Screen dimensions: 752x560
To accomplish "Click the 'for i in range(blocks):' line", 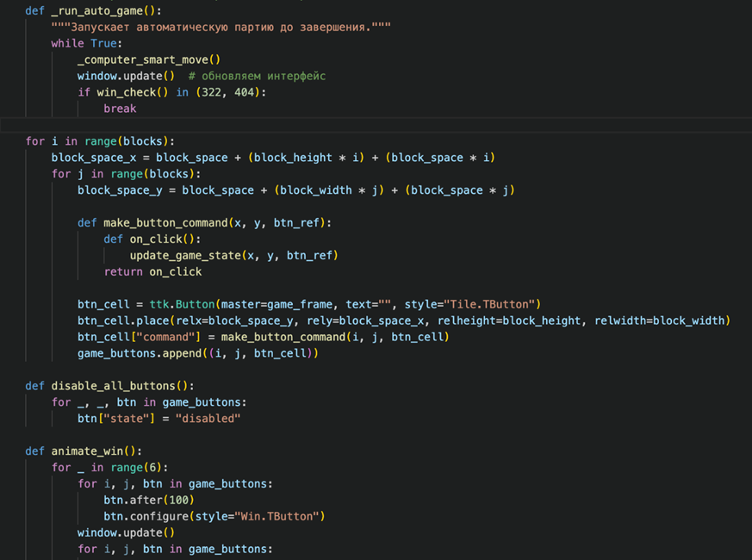I will pos(100,141).
